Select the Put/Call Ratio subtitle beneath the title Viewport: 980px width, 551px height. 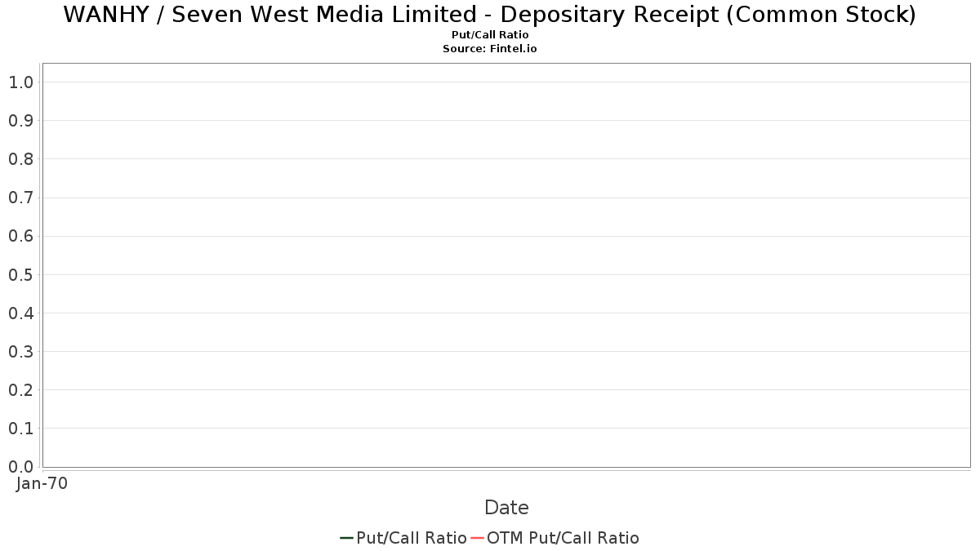coord(490,35)
